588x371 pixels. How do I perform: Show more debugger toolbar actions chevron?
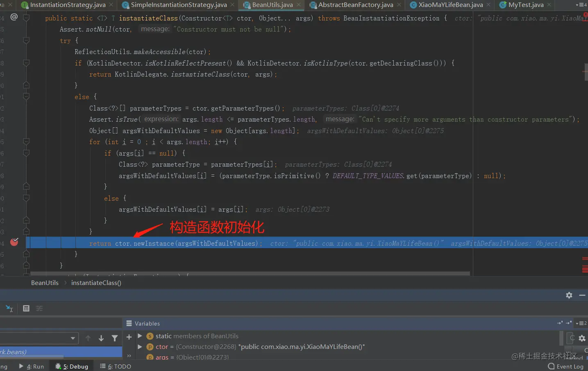pos(129,356)
